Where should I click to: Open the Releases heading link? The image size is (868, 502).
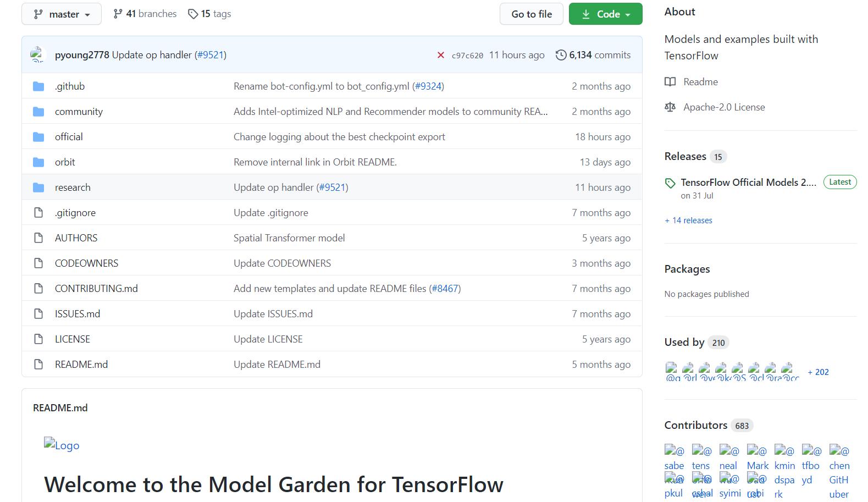(x=685, y=157)
